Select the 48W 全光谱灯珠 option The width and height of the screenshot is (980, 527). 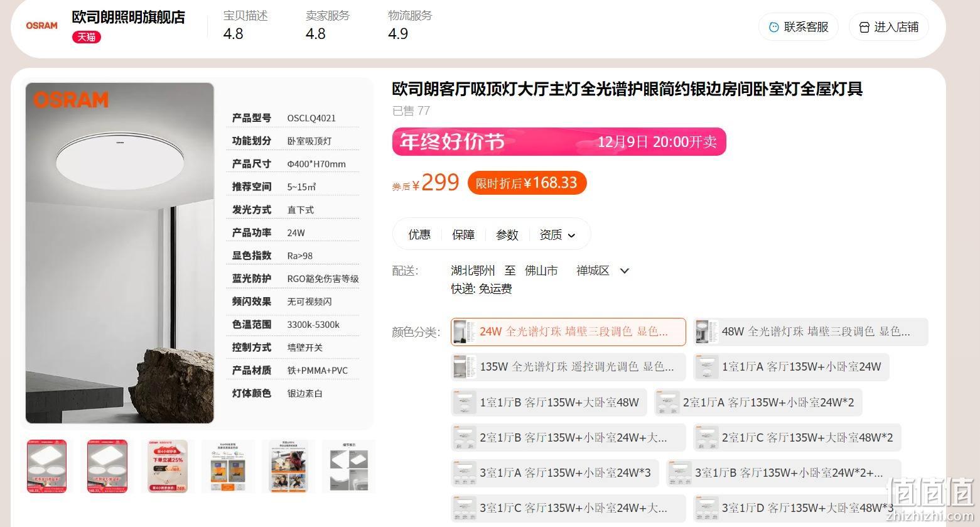tap(810, 332)
